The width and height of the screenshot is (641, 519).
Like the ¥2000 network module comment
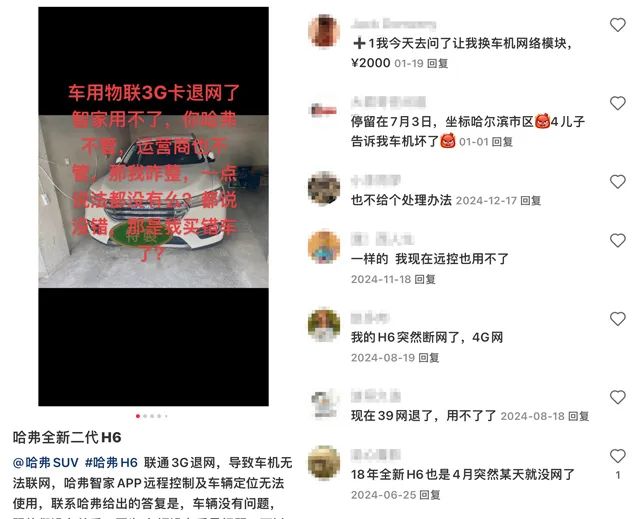617,25
